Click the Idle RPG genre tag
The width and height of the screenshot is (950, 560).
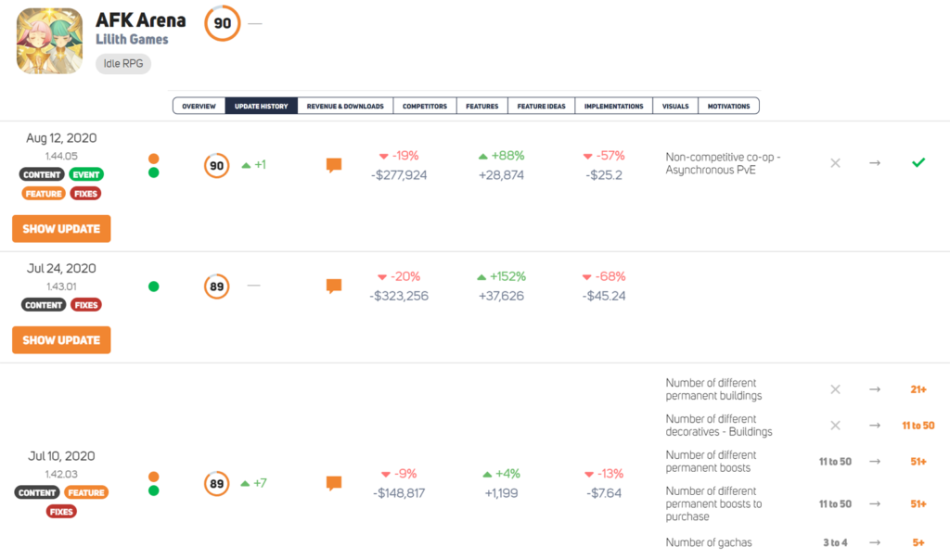coord(123,64)
